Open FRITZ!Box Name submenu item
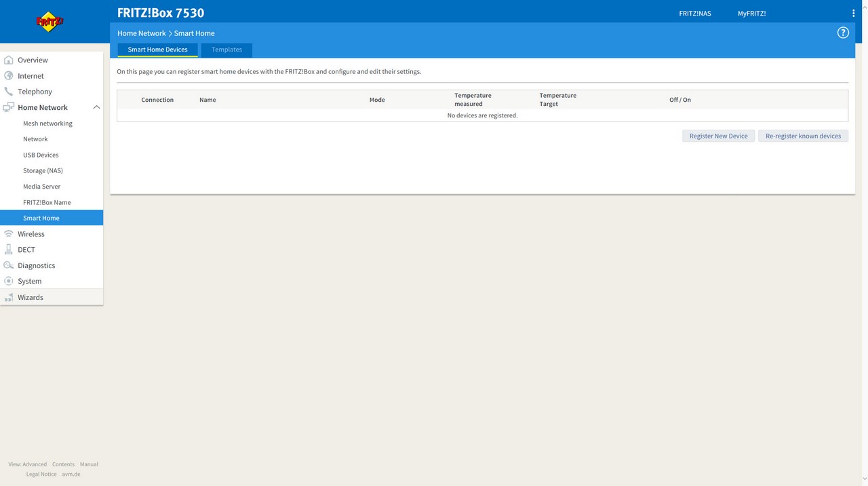This screenshot has width=868, height=486. coord(47,202)
